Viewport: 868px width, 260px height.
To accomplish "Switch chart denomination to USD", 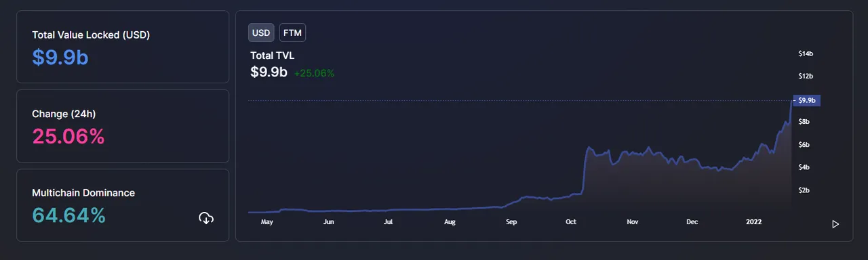I will pos(261,32).
